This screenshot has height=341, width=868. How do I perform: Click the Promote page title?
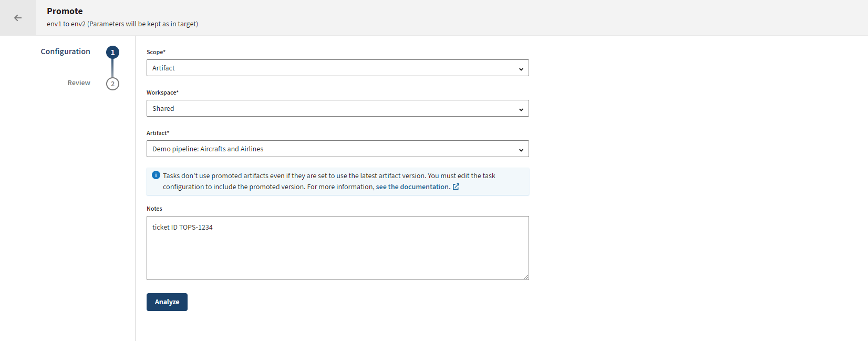[65, 11]
